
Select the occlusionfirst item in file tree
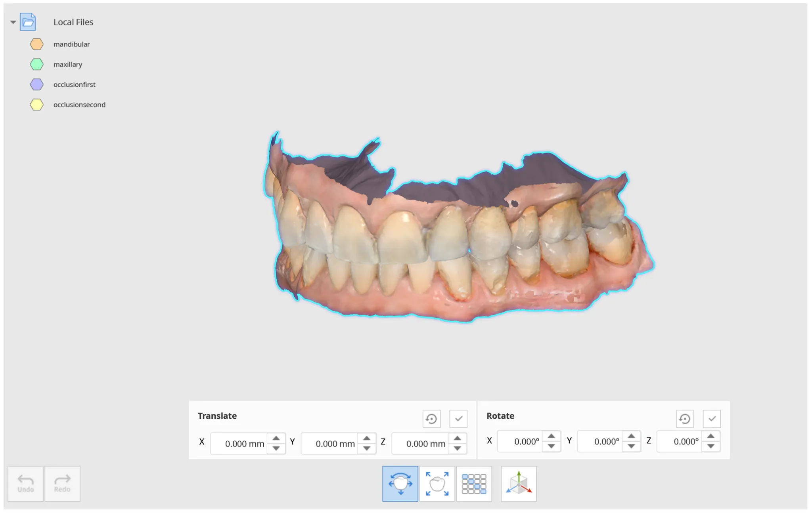[74, 84]
